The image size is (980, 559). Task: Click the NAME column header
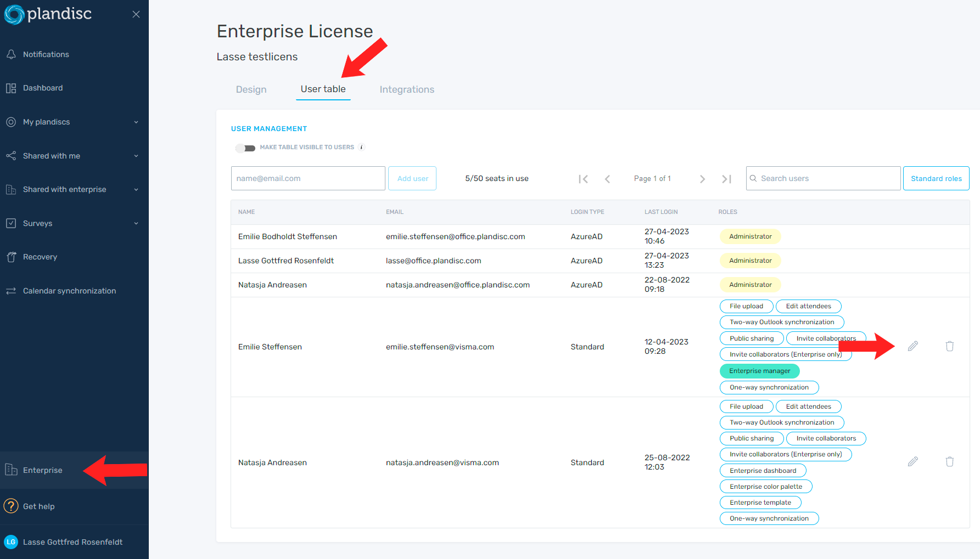(247, 212)
